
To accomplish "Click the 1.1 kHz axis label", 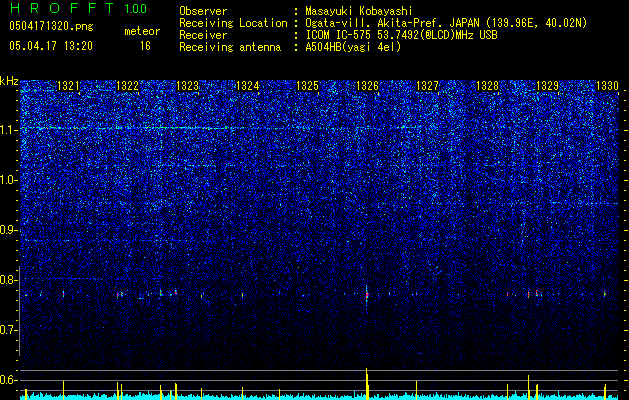I will click(8, 130).
